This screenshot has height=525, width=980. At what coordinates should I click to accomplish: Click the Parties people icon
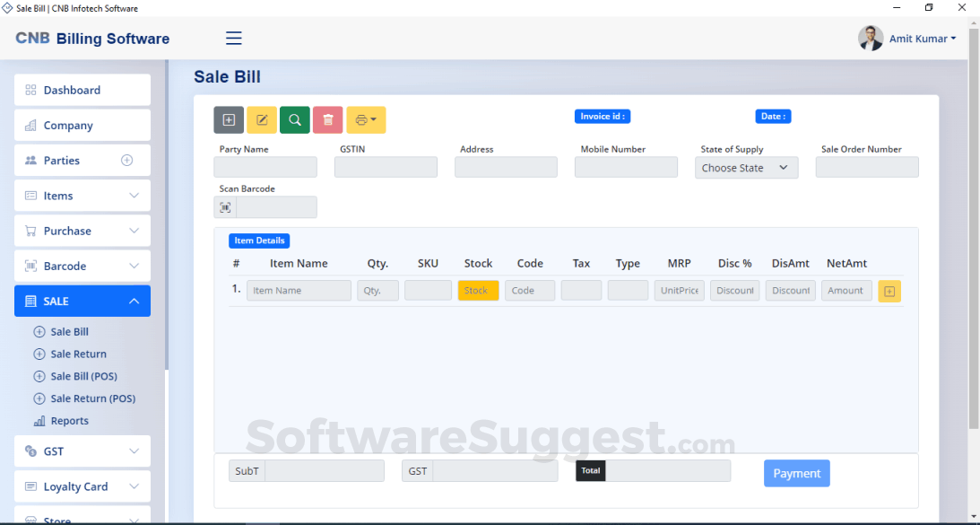click(x=30, y=160)
